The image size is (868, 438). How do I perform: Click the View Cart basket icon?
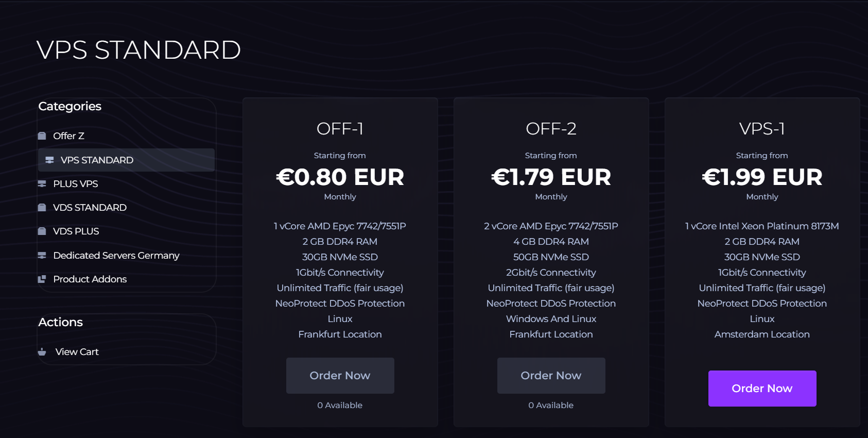click(x=42, y=352)
